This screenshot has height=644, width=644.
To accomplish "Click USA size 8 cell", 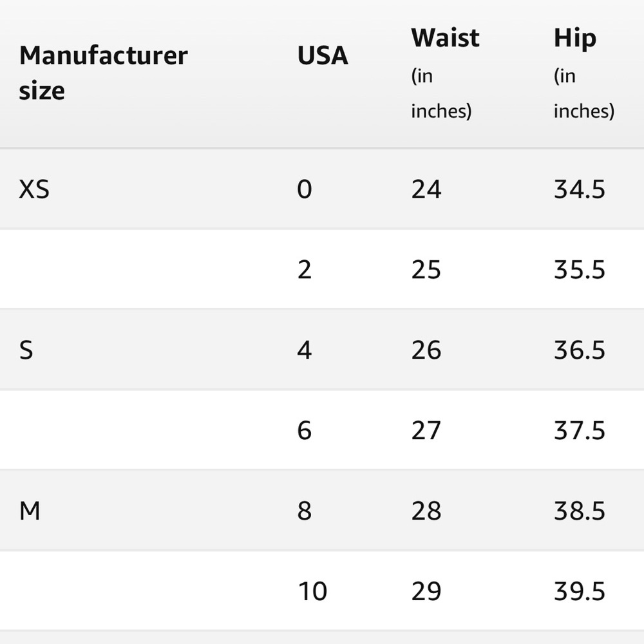I will coord(305,511).
